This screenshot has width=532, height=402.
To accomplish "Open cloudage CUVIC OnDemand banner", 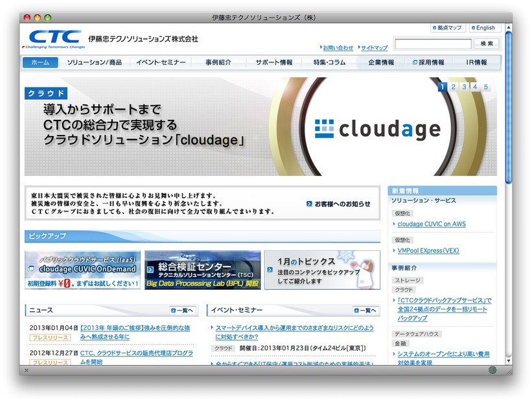I will [x=82, y=270].
